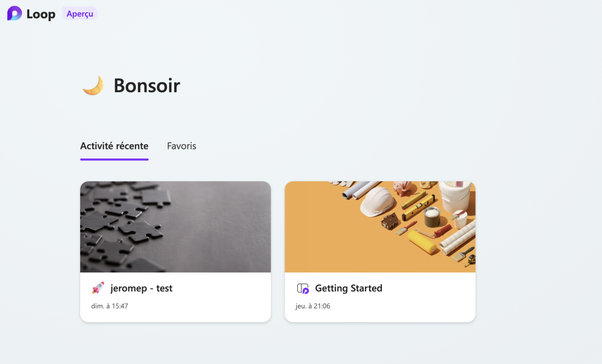Screen dimensions: 602x364
Task: Click the crescent moon emoji icon
Action: [93, 85]
